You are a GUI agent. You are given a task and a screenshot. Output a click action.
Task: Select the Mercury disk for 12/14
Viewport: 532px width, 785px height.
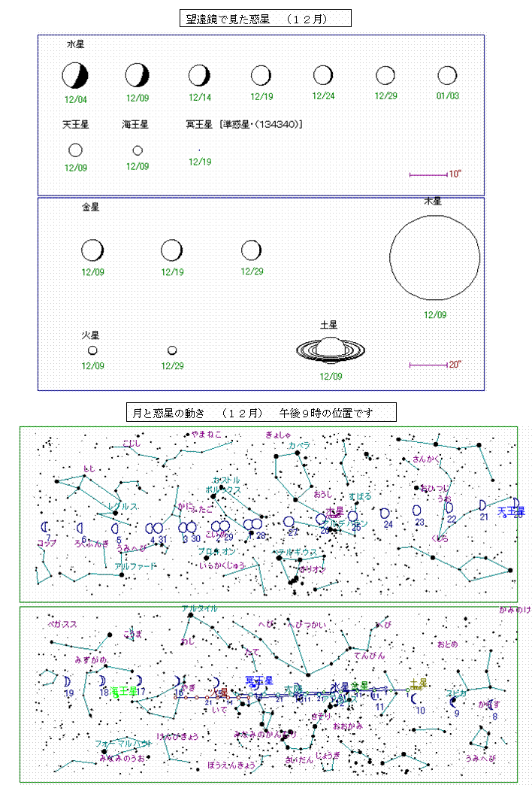[x=199, y=76]
